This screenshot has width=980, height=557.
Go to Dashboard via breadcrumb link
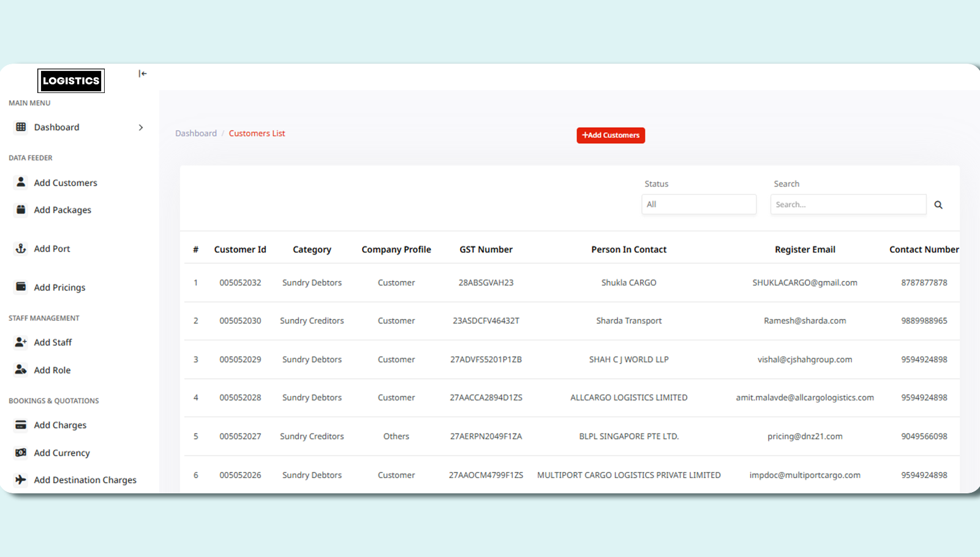tap(196, 133)
